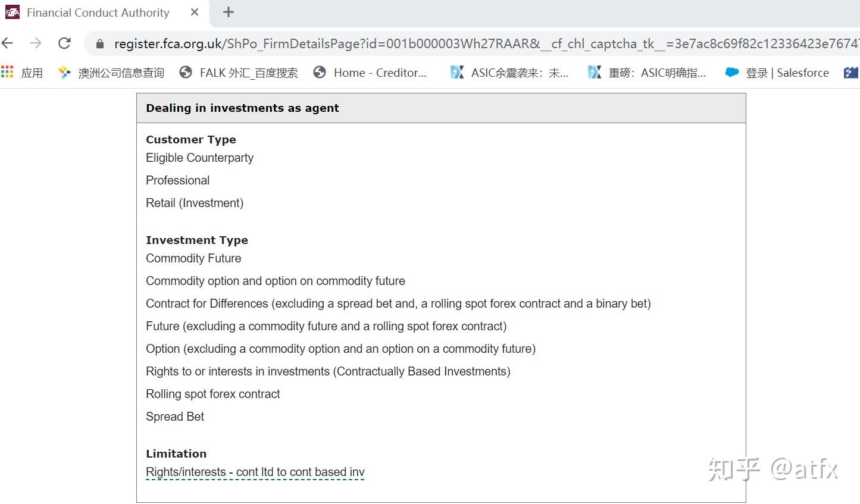
Task: Open the Apps grid bookmark icon
Action: pyautogui.click(x=7, y=72)
